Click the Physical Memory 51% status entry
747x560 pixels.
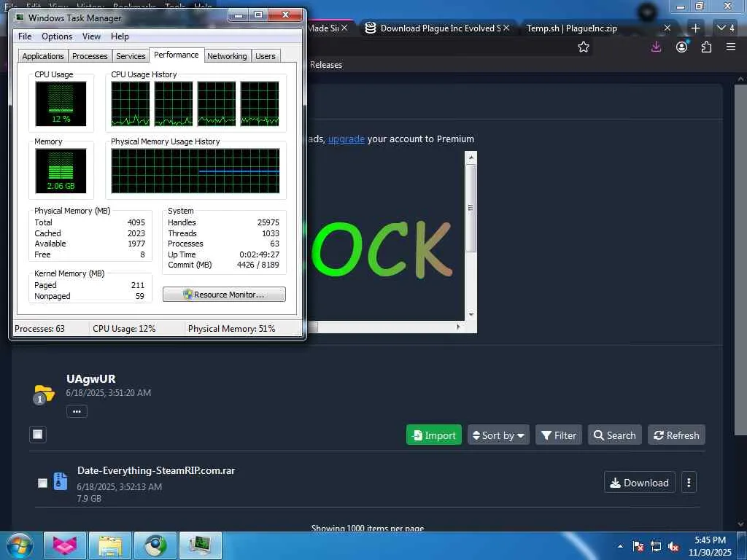[x=231, y=329]
